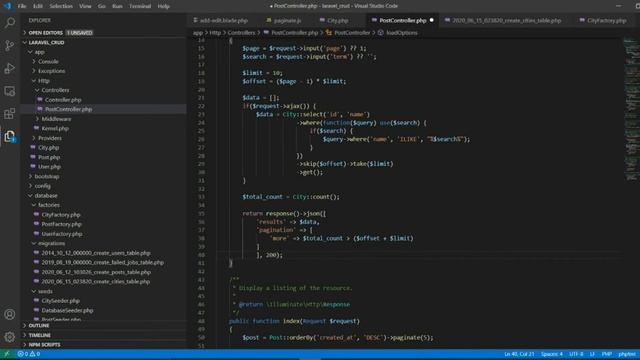Click the VS Code logo icon
Screen dimensions: 640x360
pyautogui.click(x=7, y=6)
